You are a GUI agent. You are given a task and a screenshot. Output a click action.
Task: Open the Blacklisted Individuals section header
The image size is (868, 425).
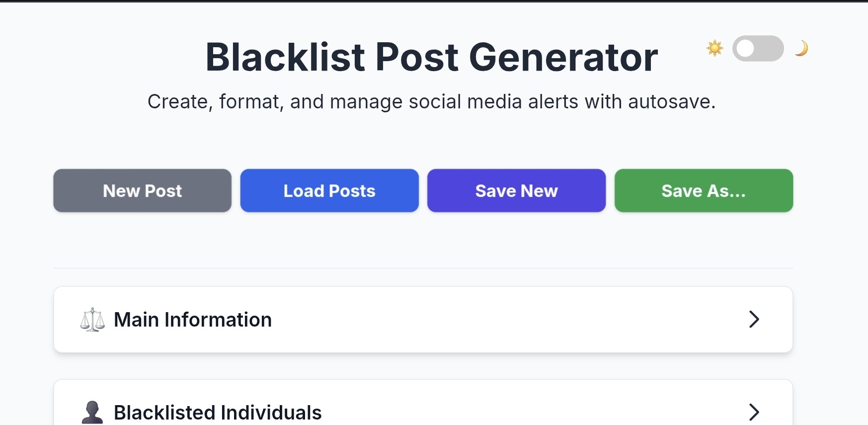click(423, 403)
